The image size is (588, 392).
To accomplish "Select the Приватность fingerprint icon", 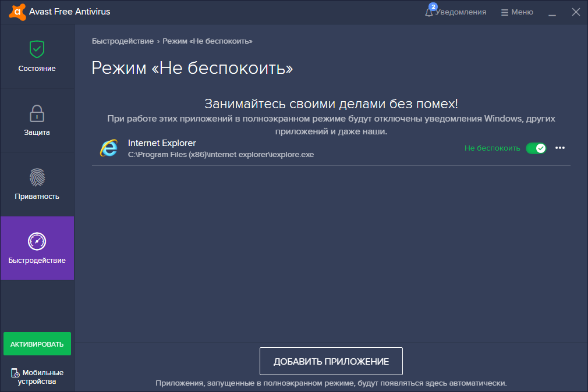I will point(37,178).
